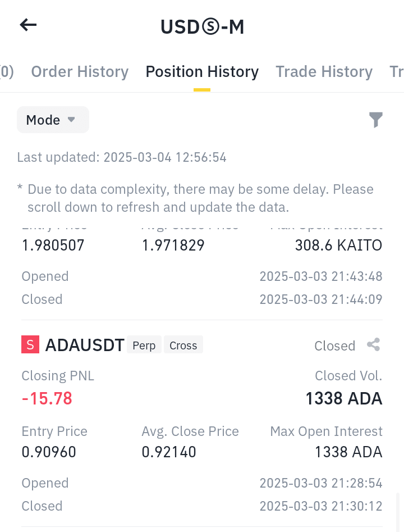The height and width of the screenshot is (532, 404).
Task: Open the Trade History tab
Action: click(x=324, y=72)
